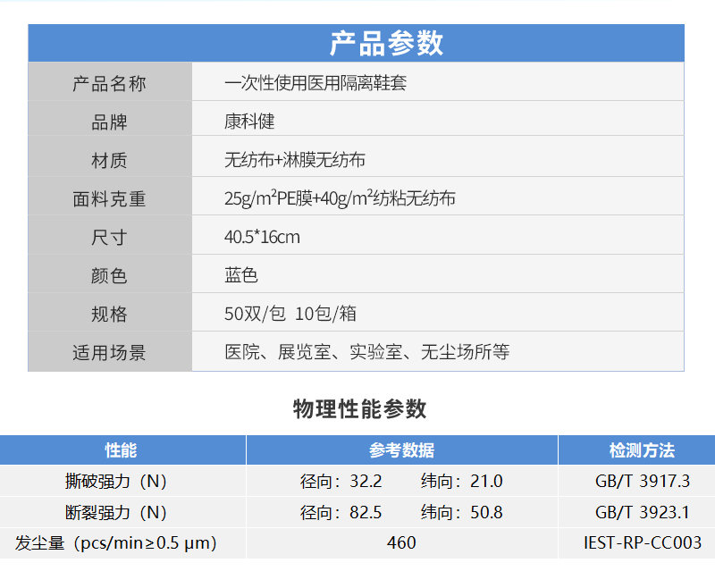The height and width of the screenshot is (588, 715).
Task: Click the size value 40.5*16cm
Action: coord(262,237)
